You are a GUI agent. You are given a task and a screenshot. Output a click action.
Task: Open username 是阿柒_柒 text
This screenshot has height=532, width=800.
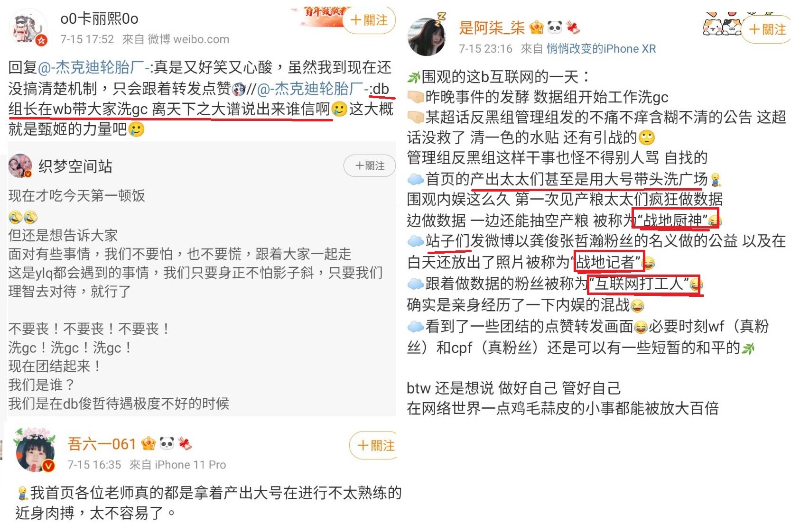tap(492, 28)
